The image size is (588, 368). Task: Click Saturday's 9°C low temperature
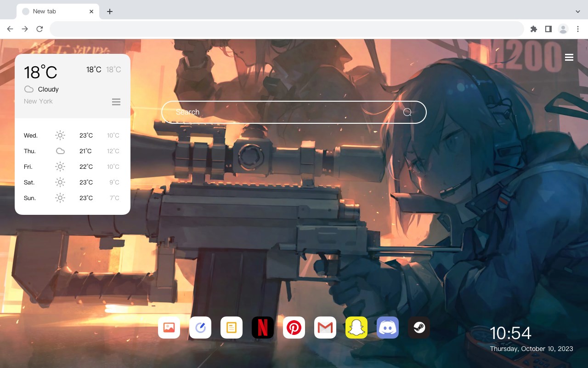pos(114,182)
